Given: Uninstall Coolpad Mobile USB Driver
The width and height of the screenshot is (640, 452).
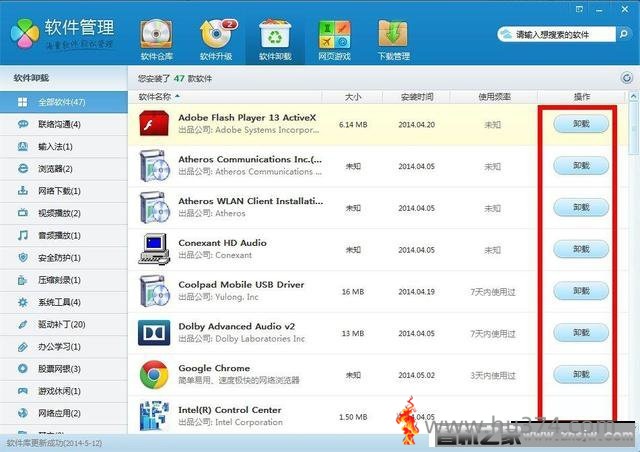Looking at the screenshot, I should click(581, 291).
